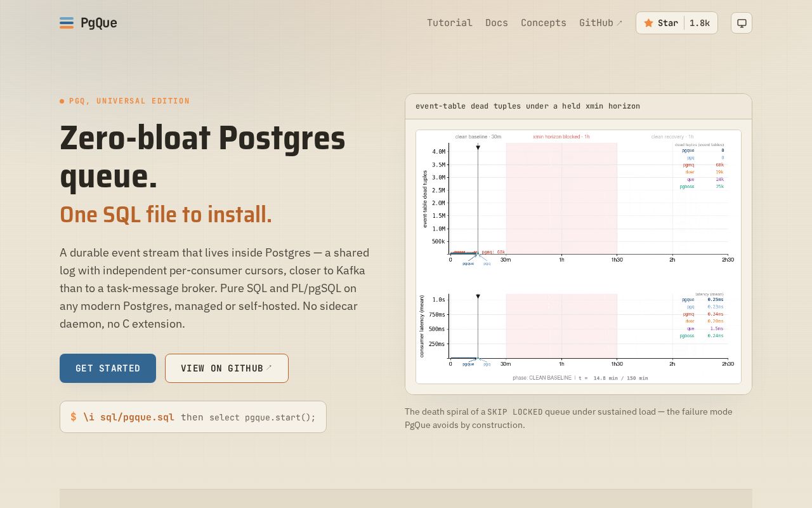Click the time marker triangle in the dead tuples chart
This screenshot has width=812, height=508.
point(478,147)
